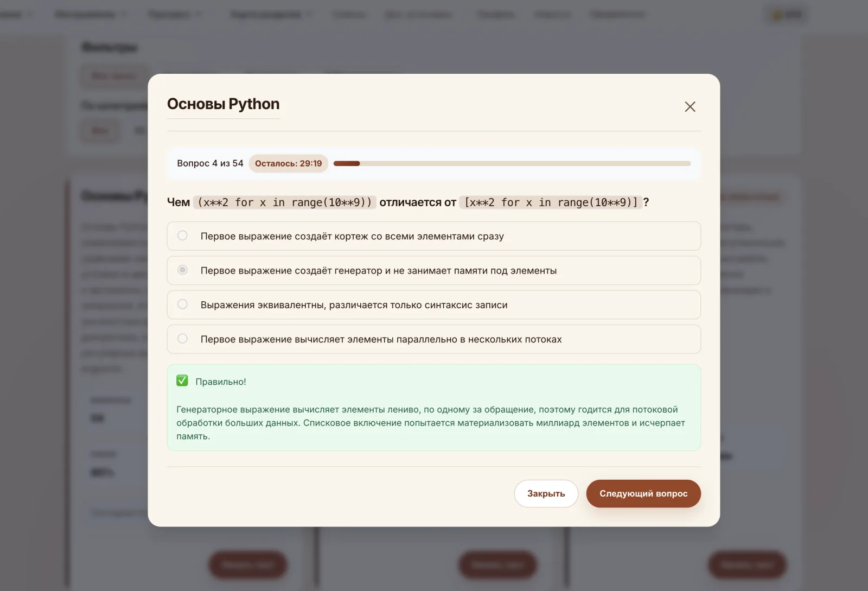Click the green explanation text about ленивое вычисление
The height and width of the screenshot is (591, 868).
pyautogui.click(x=431, y=423)
